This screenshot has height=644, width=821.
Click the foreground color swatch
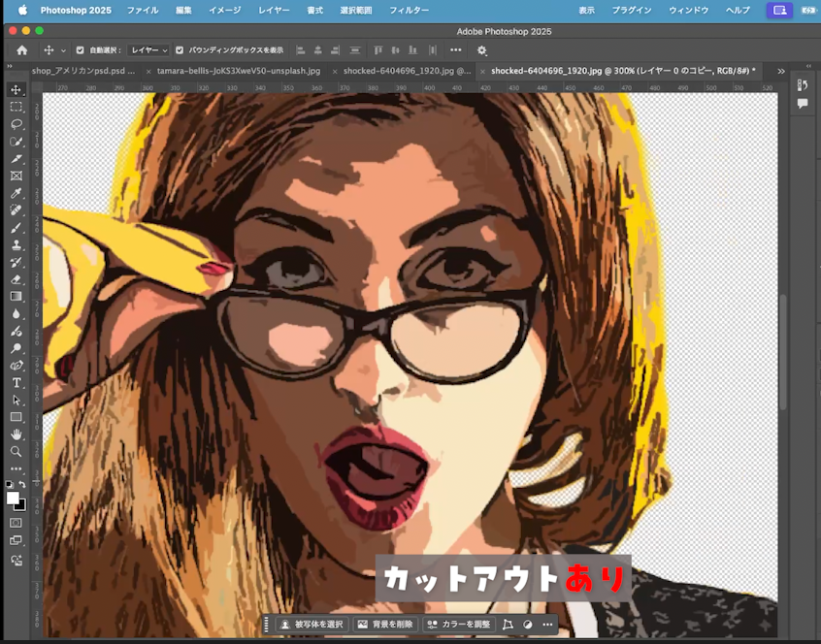(x=14, y=498)
